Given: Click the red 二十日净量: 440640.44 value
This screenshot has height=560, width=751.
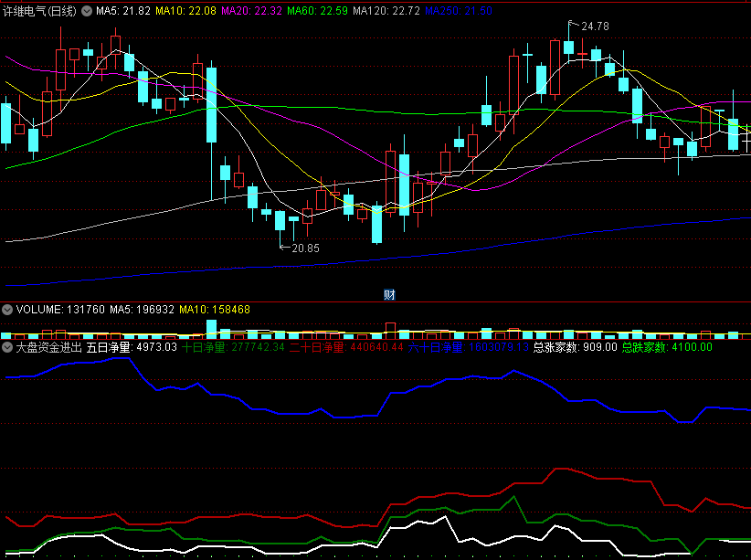Looking at the screenshot, I should [x=346, y=347].
